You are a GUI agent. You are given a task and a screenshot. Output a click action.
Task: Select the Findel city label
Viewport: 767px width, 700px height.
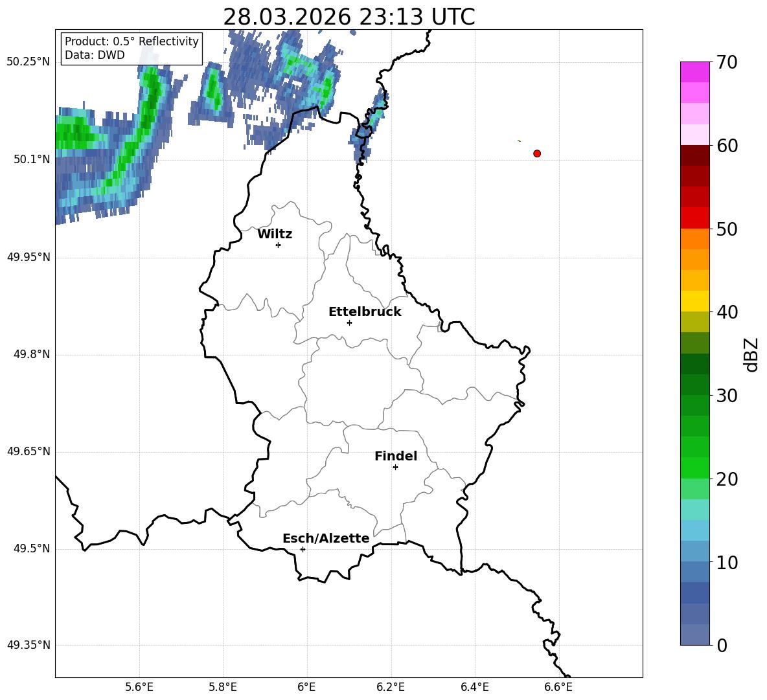coord(396,456)
